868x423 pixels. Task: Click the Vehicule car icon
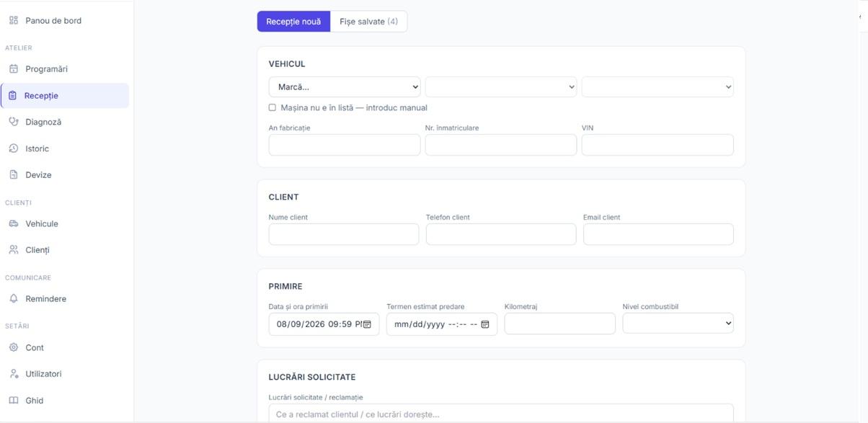pyautogui.click(x=13, y=223)
